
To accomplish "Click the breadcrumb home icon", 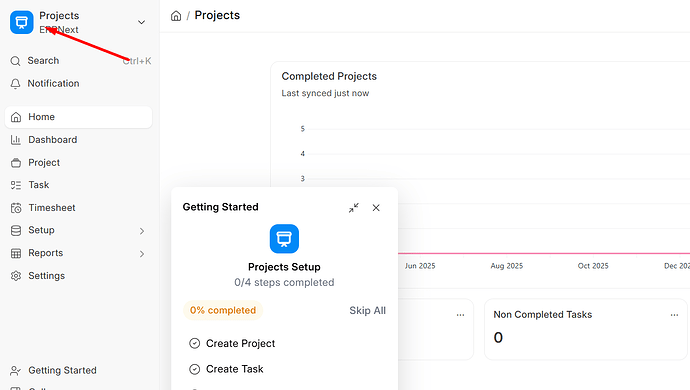I will coord(176,16).
